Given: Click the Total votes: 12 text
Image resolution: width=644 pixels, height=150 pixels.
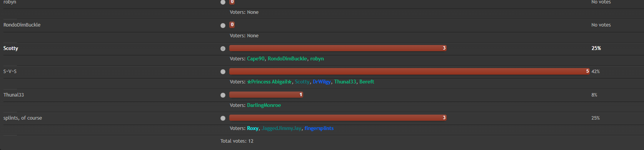Looking at the screenshot, I should 237,141.
